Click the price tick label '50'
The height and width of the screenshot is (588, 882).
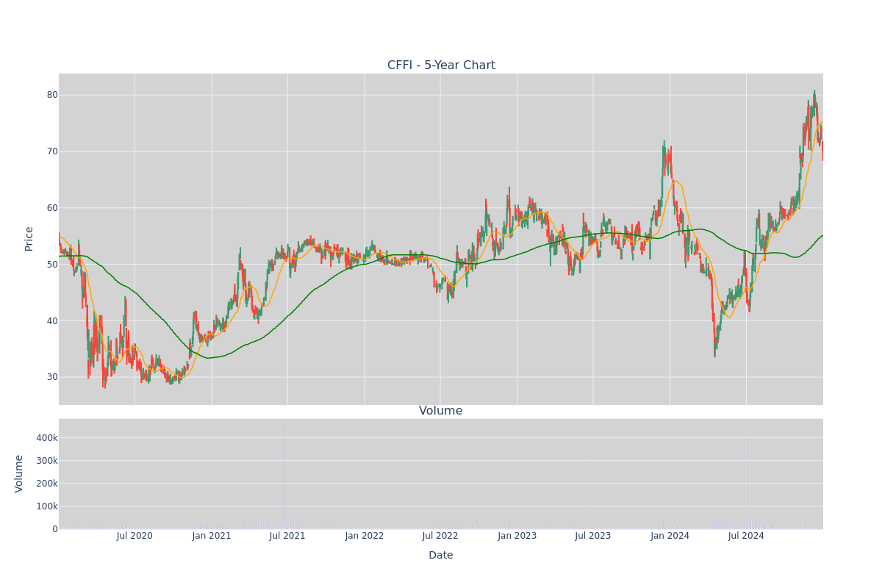52,264
